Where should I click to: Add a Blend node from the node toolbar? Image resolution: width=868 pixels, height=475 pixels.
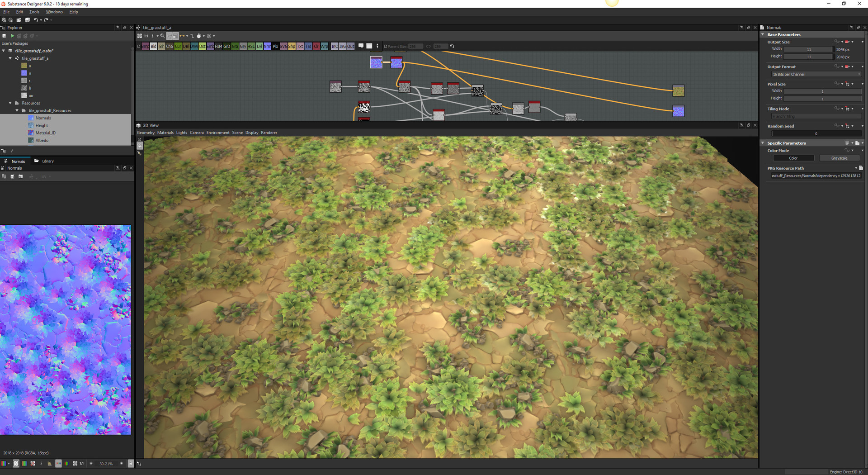(154, 46)
